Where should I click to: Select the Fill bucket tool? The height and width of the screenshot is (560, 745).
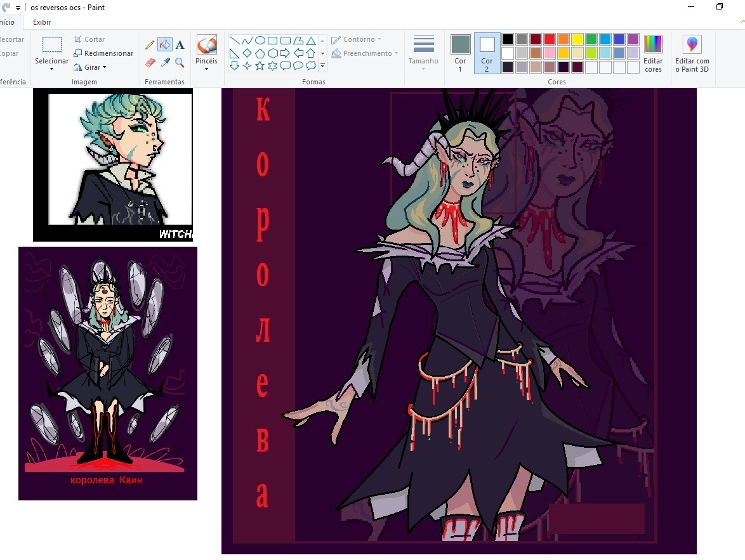coord(165,45)
